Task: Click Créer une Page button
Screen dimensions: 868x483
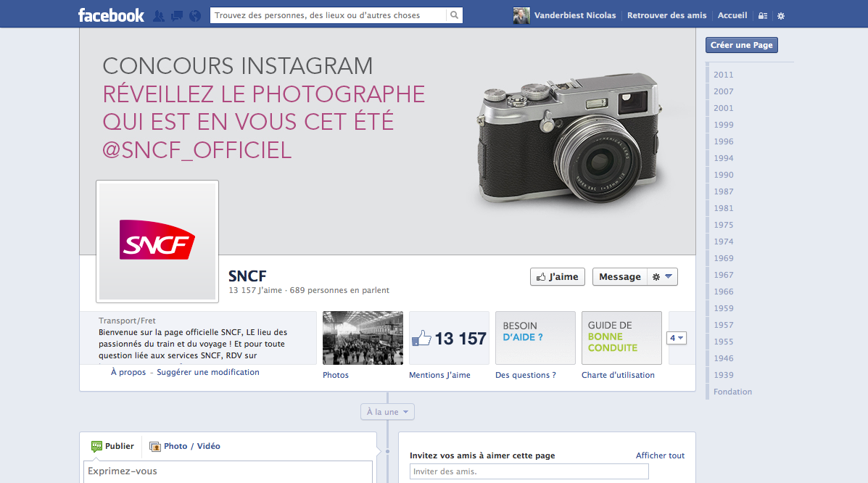Action: point(741,45)
